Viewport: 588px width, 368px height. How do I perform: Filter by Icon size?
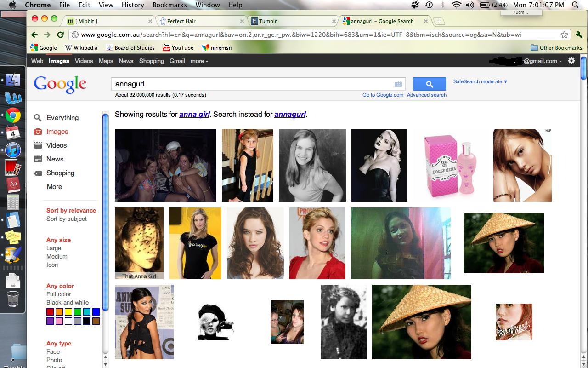52,264
